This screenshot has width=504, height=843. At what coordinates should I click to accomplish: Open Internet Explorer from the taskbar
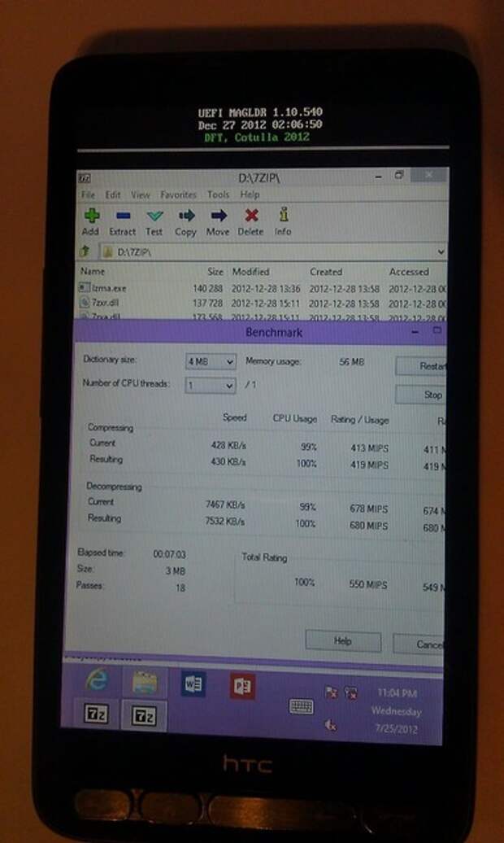click(x=97, y=680)
